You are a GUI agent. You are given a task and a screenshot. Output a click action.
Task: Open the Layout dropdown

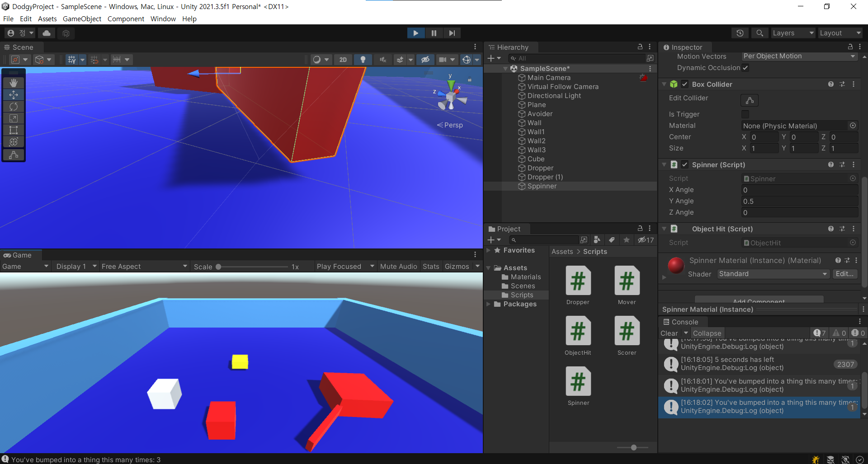(x=840, y=33)
